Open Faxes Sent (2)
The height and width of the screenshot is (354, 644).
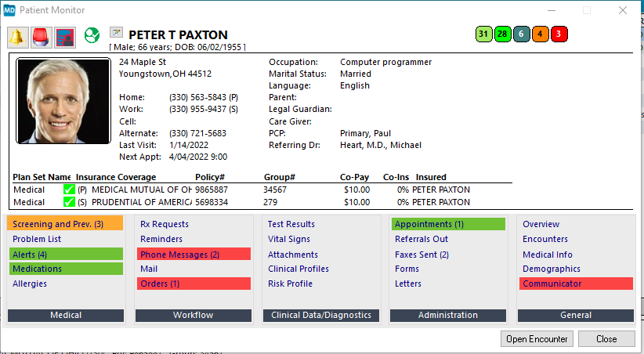pyautogui.click(x=421, y=255)
